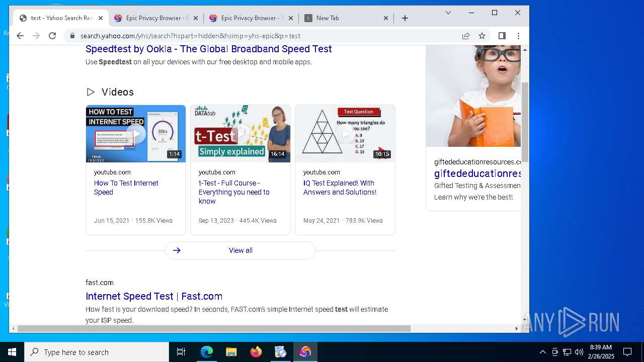Click the girl with book ad image
644x362 pixels.
click(x=473, y=96)
